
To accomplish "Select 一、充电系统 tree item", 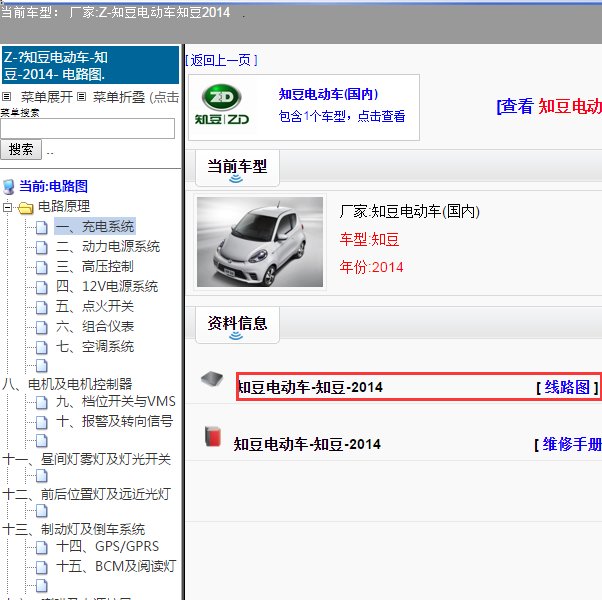I will tap(95, 226).
